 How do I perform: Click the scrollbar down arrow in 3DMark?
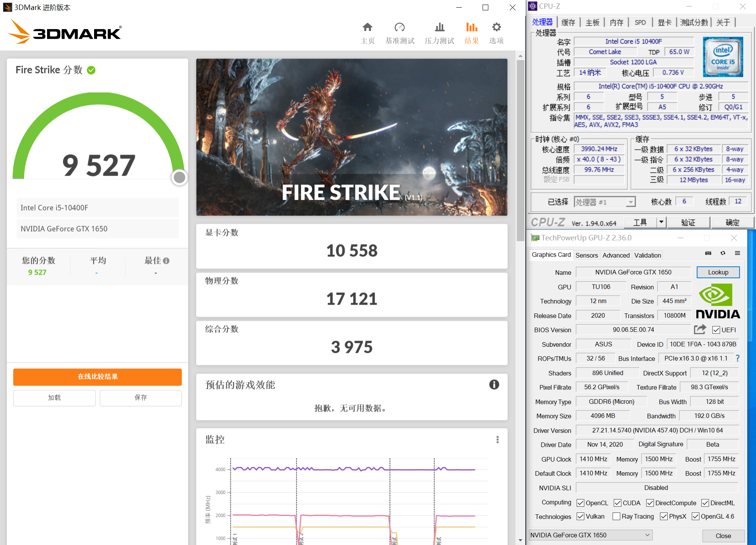tap(520, 540)
